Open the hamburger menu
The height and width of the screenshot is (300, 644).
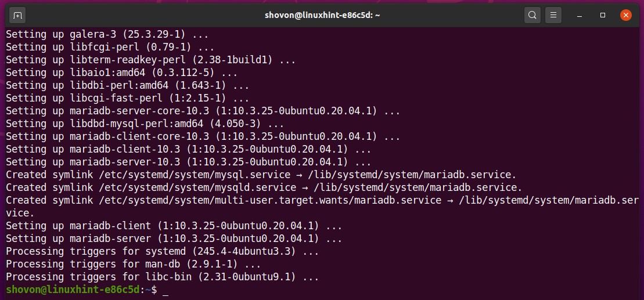coord(553,14)
